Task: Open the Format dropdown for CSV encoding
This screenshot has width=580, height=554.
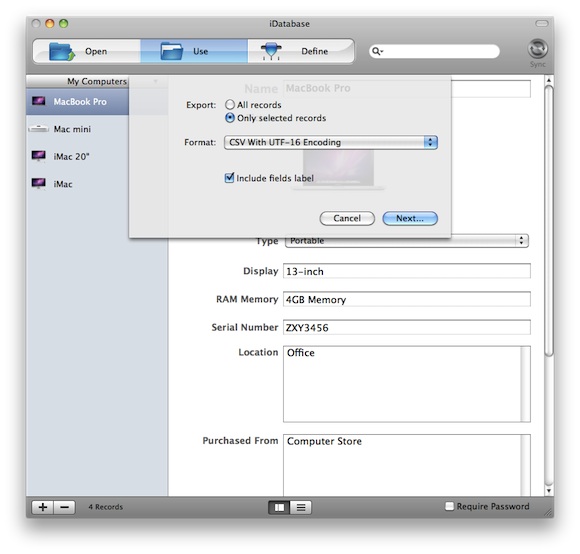Action: tap(331, 142)
